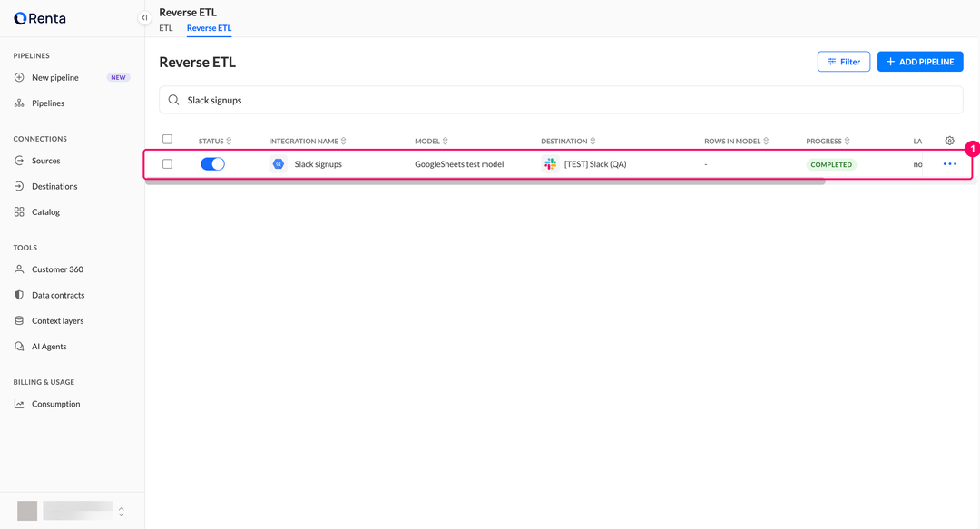Click the Pipelines sidebar icon

19,103
